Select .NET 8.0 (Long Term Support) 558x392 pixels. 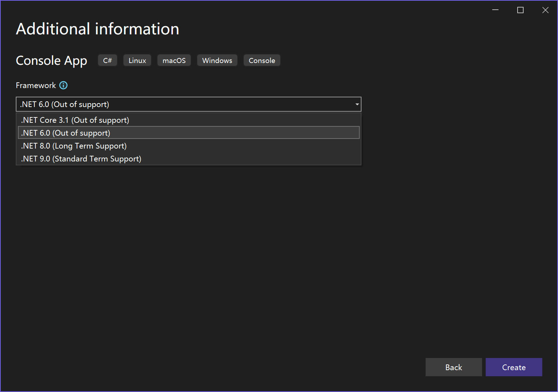coord(74,146)
